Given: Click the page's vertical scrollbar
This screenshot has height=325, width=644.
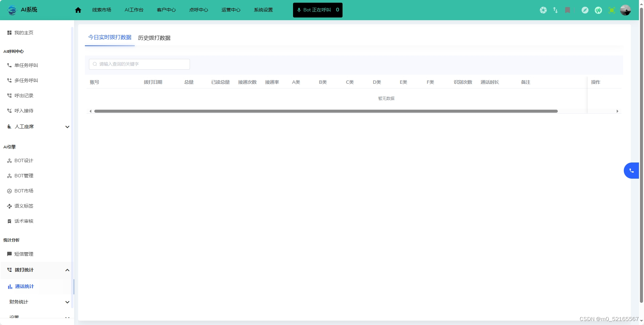Looking at the screenshot, I should click(x=641, y=155).
